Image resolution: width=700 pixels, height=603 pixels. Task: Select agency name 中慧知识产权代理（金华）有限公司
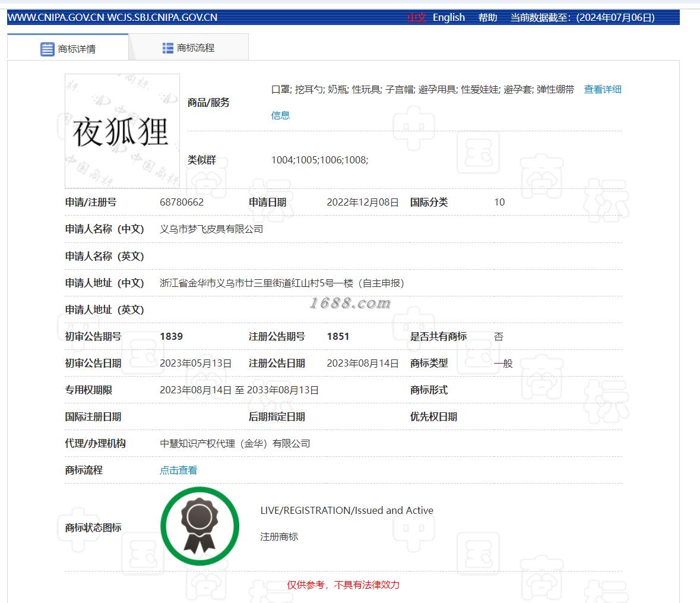click(235, 444)
